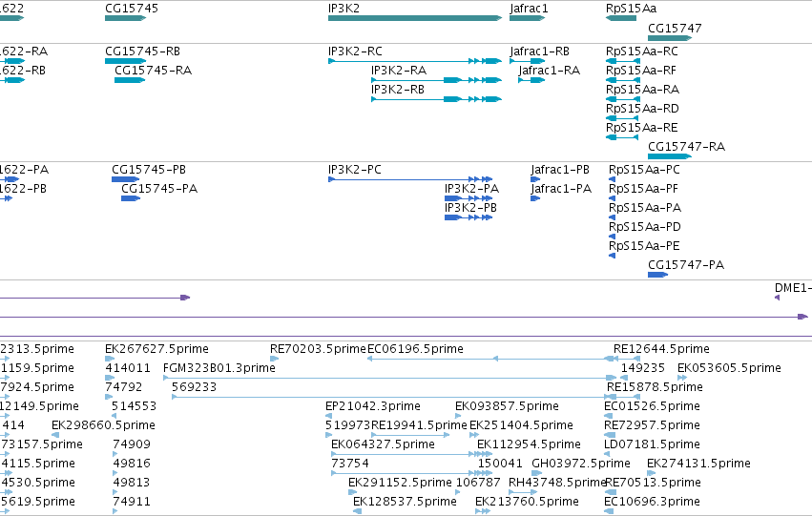
Task: Select RE19941.5prime EST label
Action: 419,426
